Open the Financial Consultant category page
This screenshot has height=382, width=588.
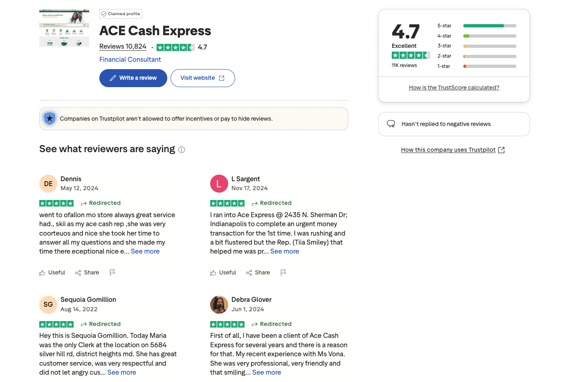(130, 59)
